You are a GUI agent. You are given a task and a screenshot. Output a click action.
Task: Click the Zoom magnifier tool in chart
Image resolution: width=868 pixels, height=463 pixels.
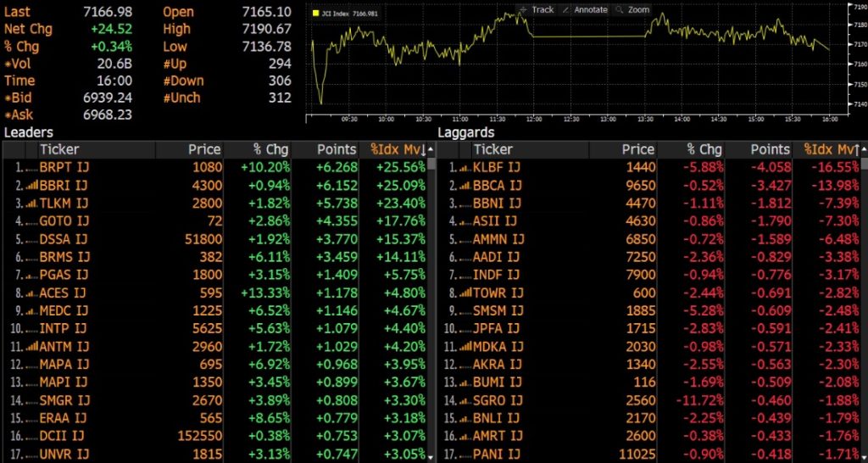tap(632, 9)
